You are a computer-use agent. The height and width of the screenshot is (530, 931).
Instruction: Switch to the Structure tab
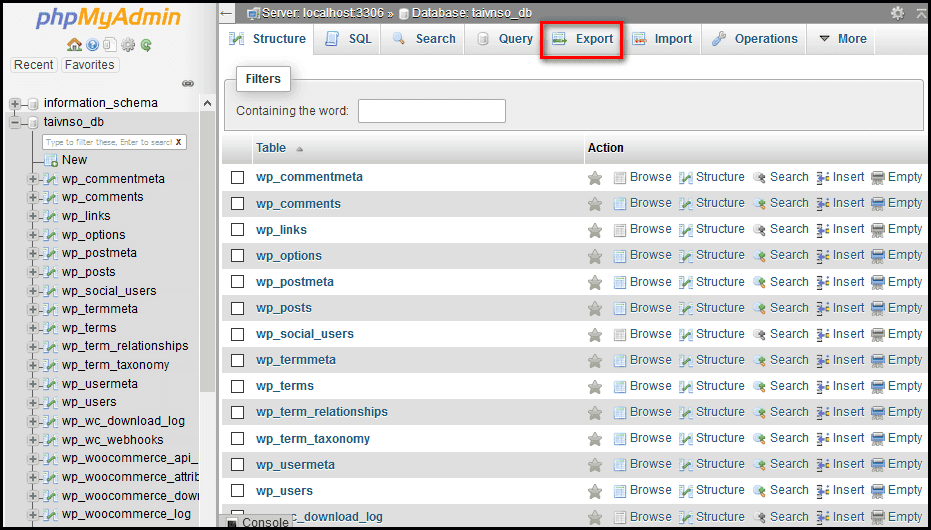(x=268, y=39)
